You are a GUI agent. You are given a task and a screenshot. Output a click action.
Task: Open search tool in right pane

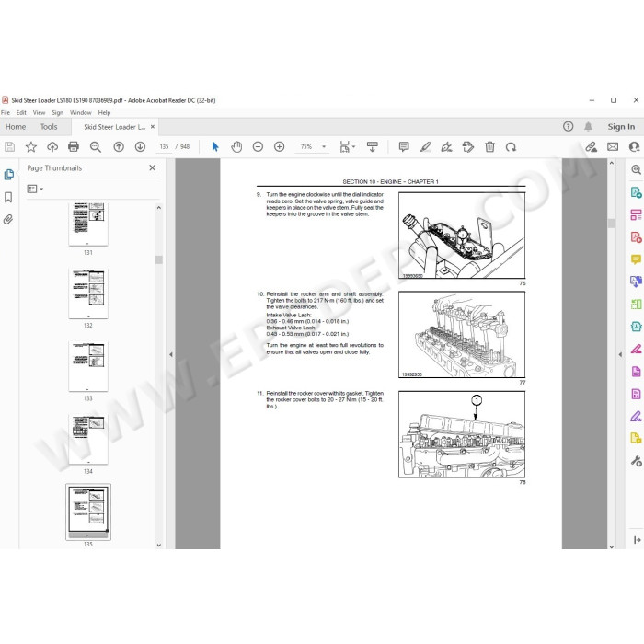637,169
